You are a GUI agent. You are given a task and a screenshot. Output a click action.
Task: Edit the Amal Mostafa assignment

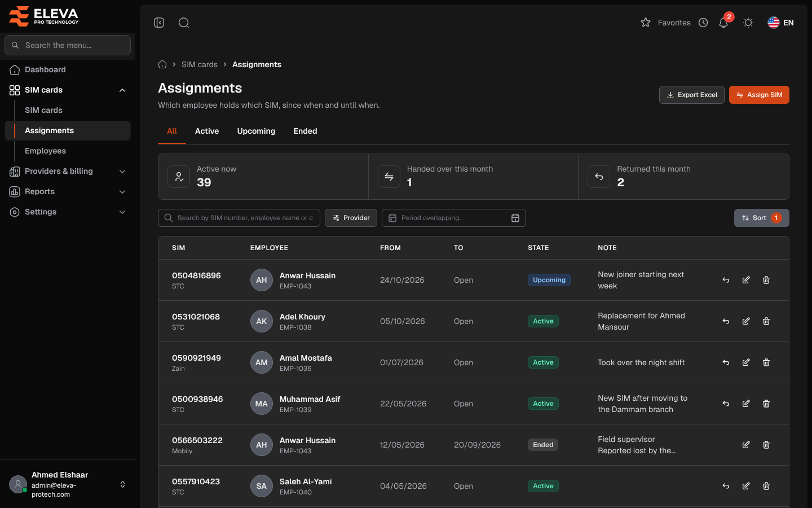pos(746,362)
